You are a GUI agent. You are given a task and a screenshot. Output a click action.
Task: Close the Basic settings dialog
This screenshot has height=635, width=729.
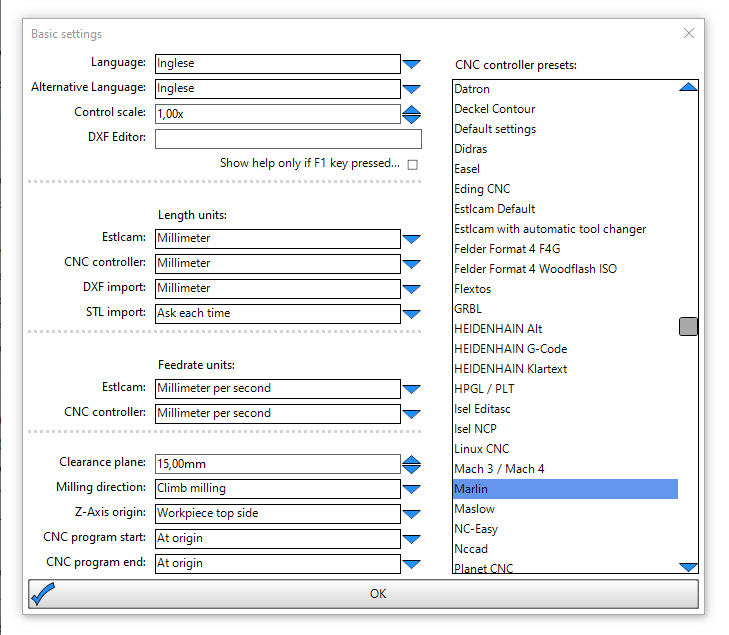point(688,33)
